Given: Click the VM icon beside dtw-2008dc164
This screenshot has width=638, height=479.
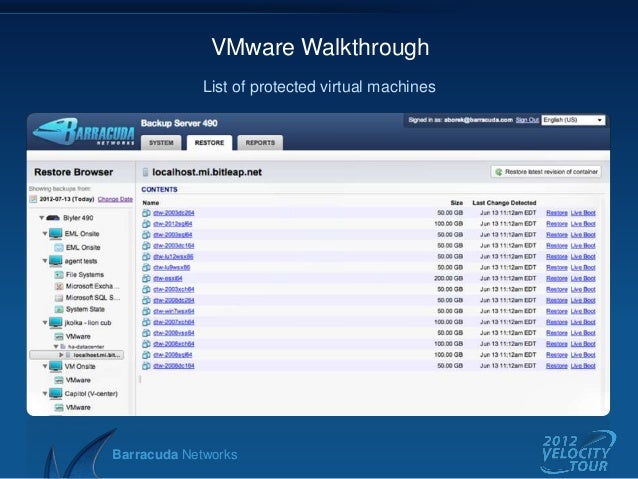Looking at the screenshot, I should point(146,366).
